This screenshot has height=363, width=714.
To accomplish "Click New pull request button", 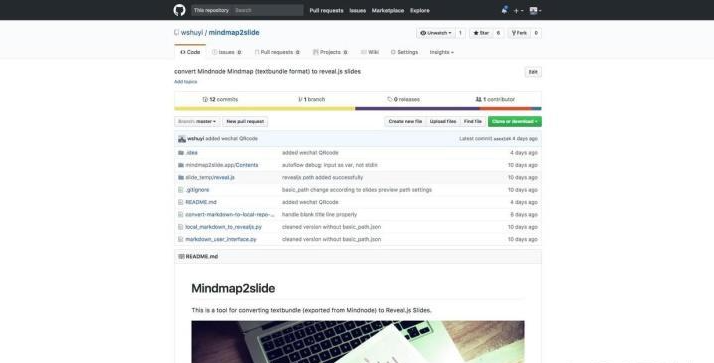I will click(x=245, y=122).
